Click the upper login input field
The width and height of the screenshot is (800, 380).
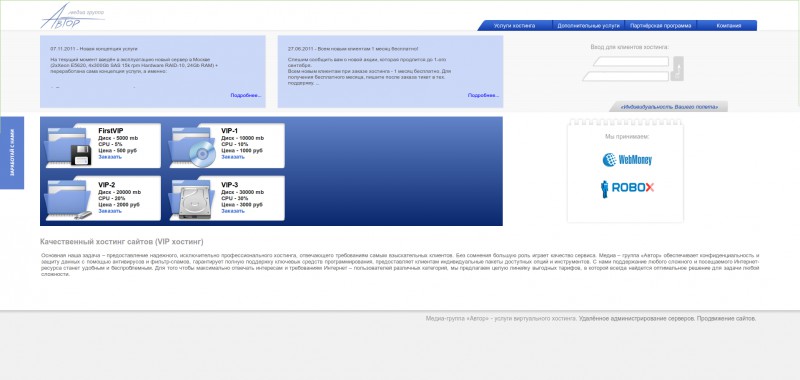click(x=631, y=62)
